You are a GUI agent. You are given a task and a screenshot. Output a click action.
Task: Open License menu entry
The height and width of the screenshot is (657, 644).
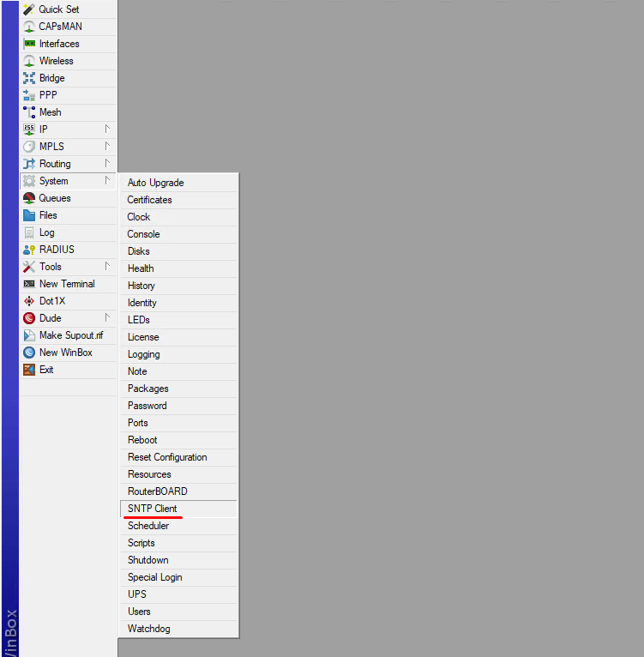(178, 337)
